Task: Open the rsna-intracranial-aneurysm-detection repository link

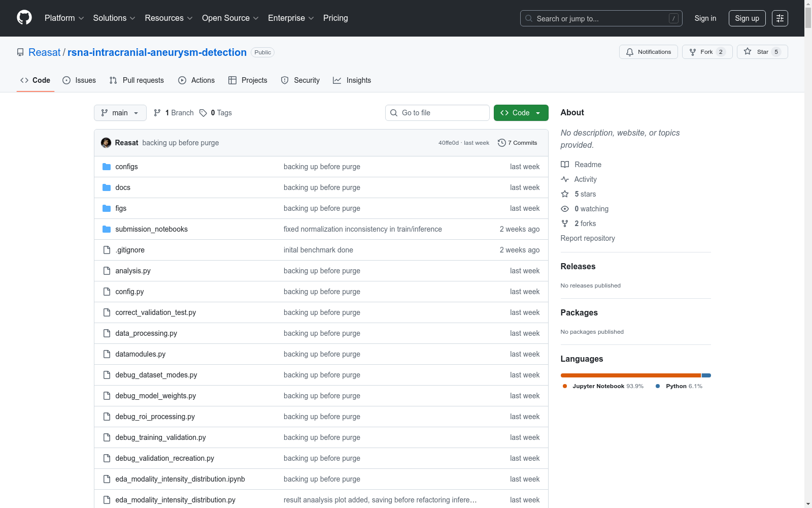Action: pyautogui.click(x=157, y=52)
